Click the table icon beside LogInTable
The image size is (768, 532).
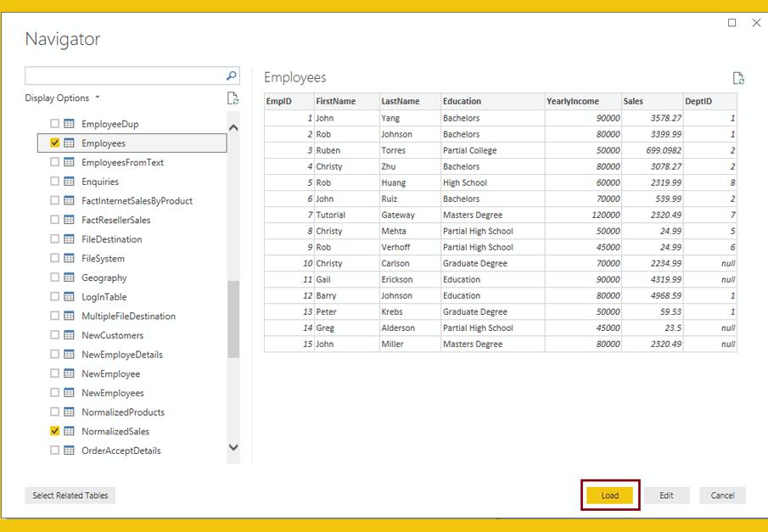coord(69,296)
